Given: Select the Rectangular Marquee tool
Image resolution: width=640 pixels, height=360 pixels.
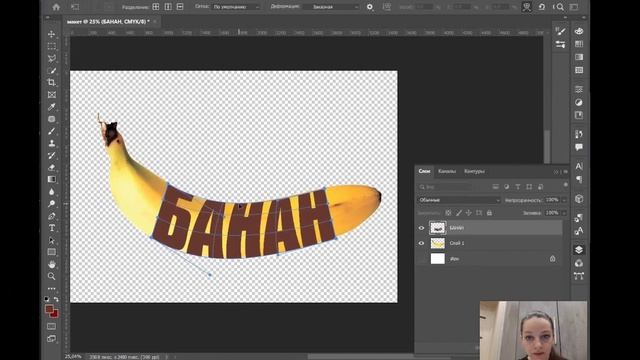Looking at the screenshot, I should [51, 46].
